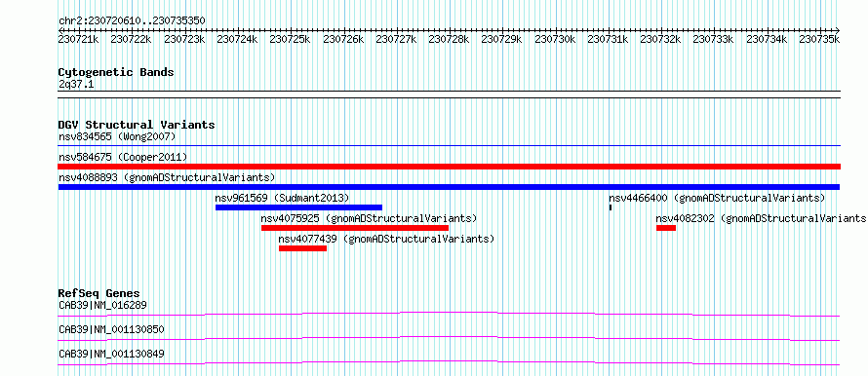Click the 230731k ruler position
The height and width of the screenshot is (376, 868).
(x=609, y=39)
